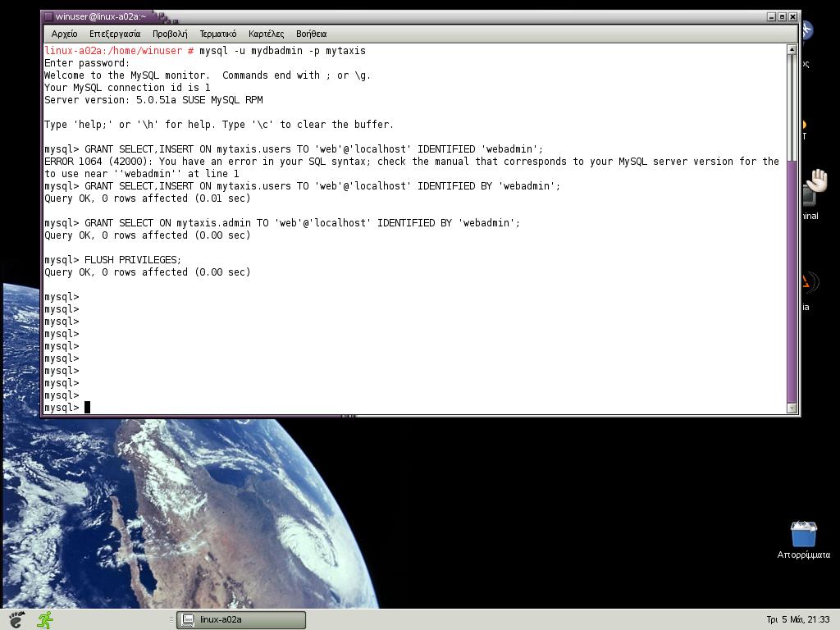The width and height of the screenshot is (840, 630).
Task: Click the terminal title winuser@linux-a02a:~
Action: [x=101, y=16]
